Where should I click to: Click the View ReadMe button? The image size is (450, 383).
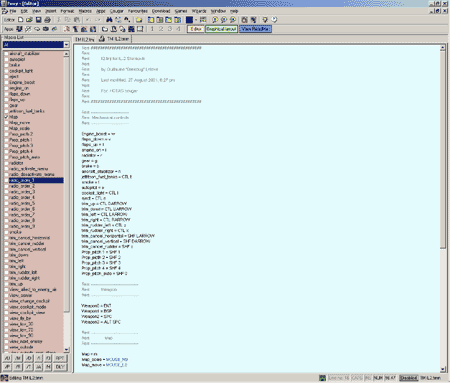(255, 29)
